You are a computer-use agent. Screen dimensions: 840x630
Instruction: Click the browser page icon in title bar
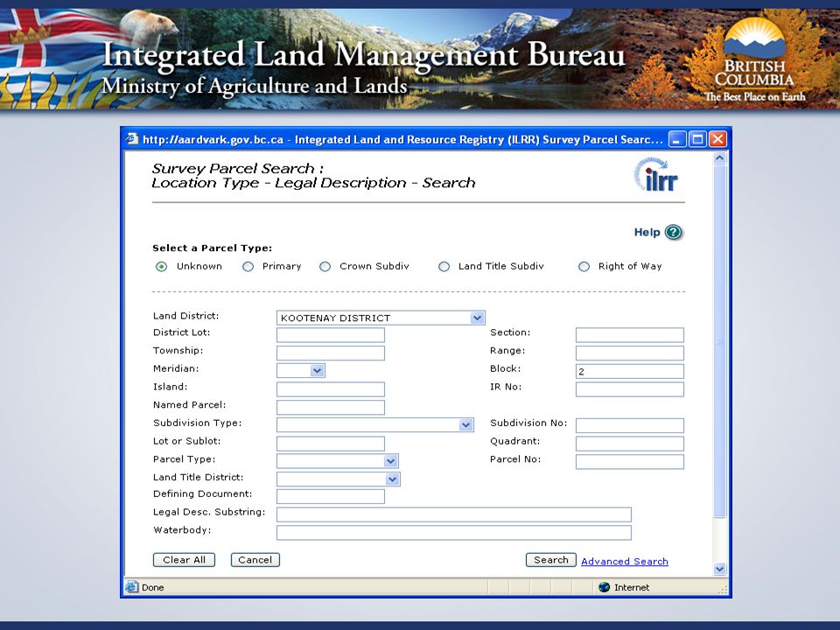[132, 139]
